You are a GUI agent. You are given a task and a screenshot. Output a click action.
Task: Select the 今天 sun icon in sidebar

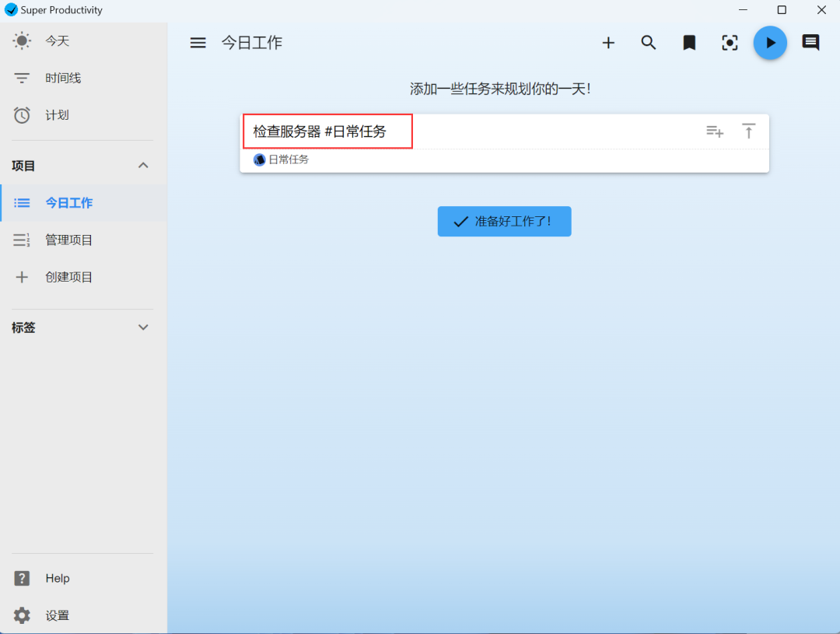tap(23, 40)
